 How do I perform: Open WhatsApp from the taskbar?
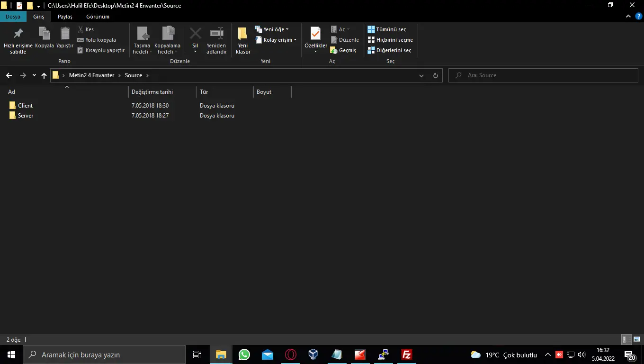[244, 355]
